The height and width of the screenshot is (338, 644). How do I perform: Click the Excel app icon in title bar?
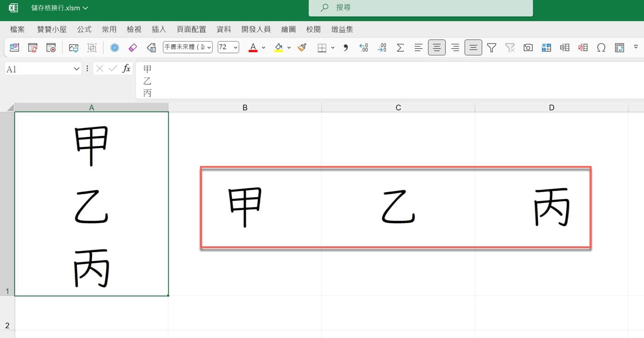coord(13,7)
